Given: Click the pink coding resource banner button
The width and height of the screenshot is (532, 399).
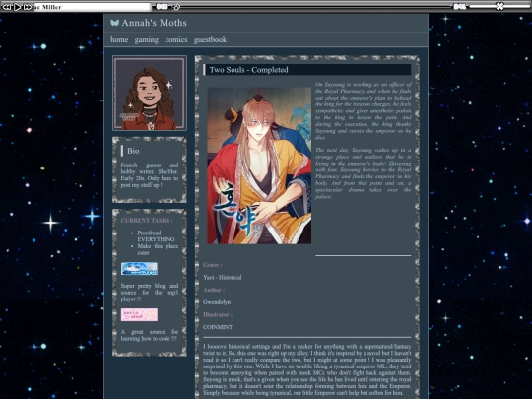Looking at the screenshot, I should pos(139,314).
